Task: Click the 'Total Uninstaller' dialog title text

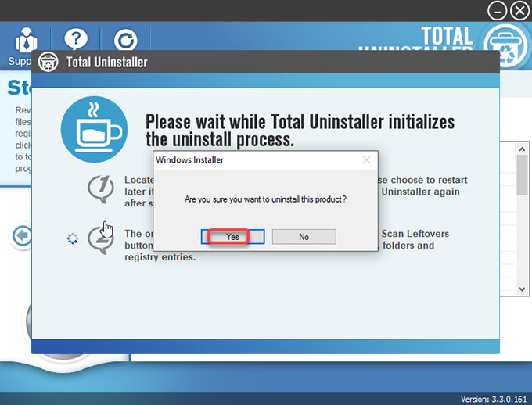Action: (107, 62)
